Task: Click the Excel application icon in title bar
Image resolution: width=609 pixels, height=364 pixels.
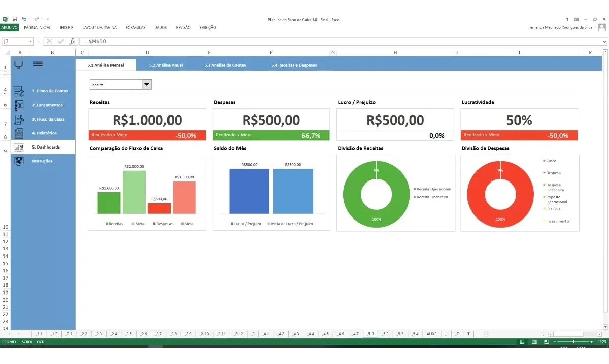Action: click(x=5, y=19)
